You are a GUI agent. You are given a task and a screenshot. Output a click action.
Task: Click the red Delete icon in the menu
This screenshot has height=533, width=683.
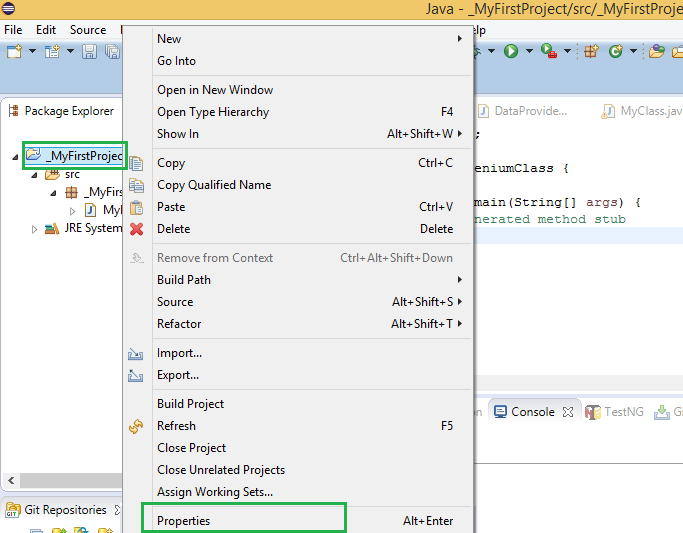(137, 229)
